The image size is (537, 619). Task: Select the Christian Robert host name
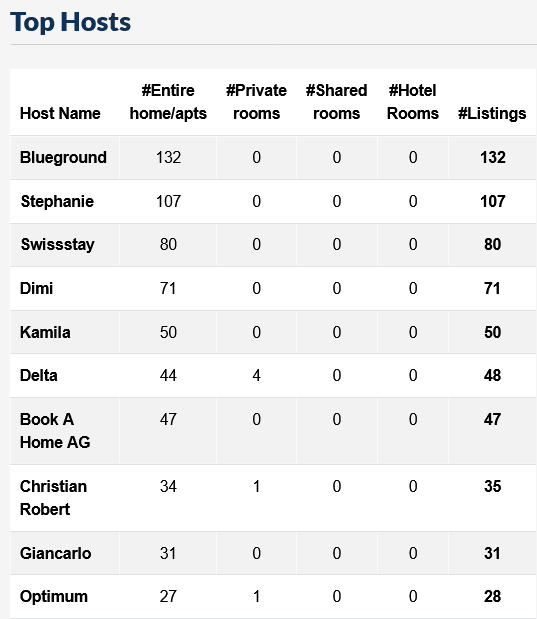(53, 498)
